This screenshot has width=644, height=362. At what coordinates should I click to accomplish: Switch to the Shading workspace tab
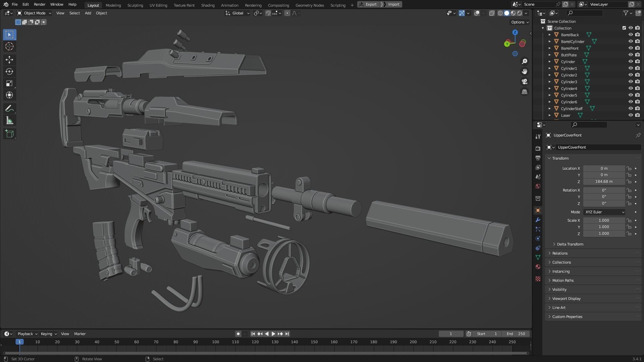click(208, 5)
